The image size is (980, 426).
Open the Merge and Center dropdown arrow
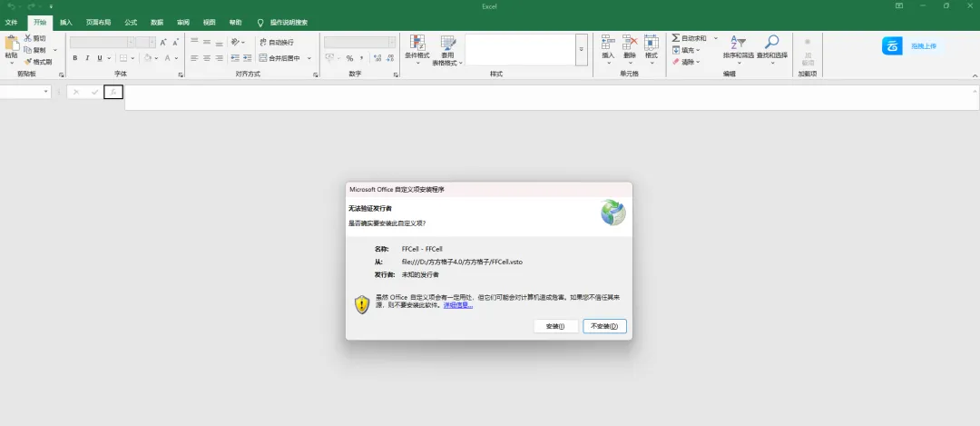(x=309, y=58)
